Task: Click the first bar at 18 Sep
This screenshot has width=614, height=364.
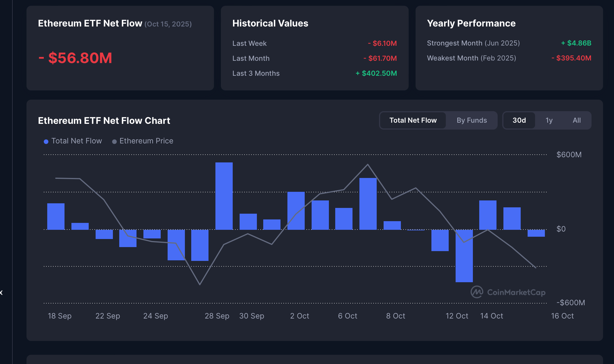Action: [56, 216]
